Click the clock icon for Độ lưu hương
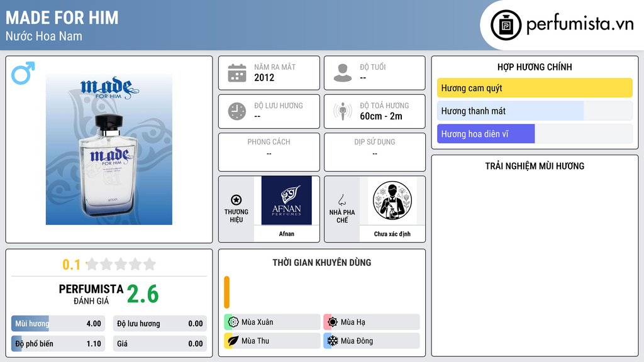This screenshot has width=644, height=362. [x=237, y=112]
